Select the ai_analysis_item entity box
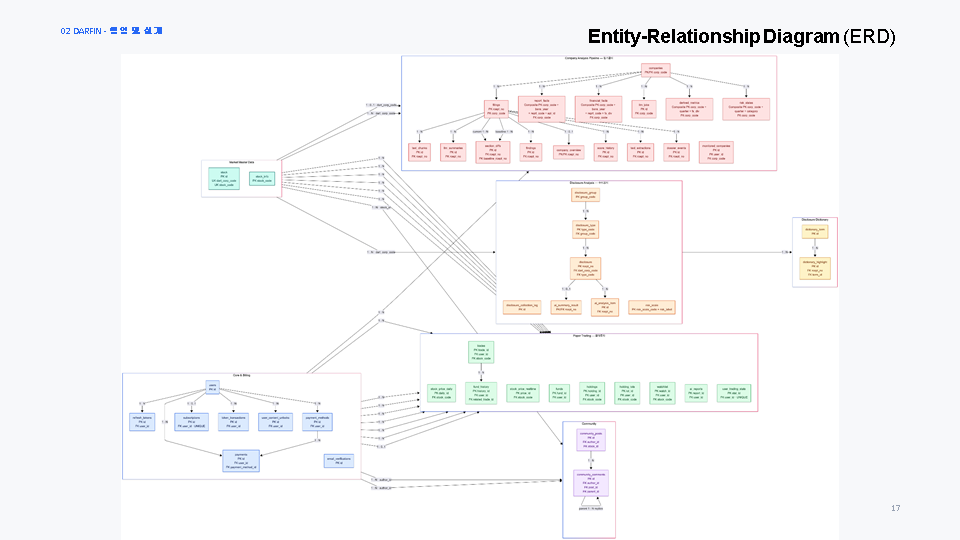 (x=605, y=307)
